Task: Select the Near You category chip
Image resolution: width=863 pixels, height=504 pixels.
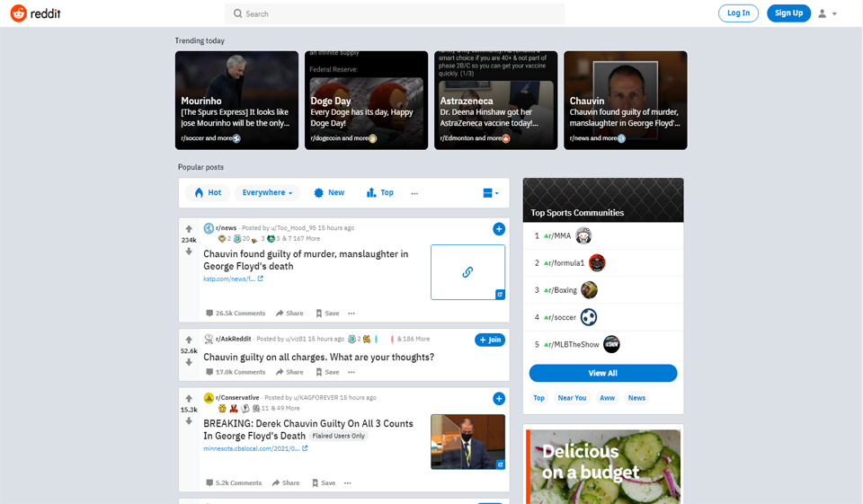Action: click(572, 398)
